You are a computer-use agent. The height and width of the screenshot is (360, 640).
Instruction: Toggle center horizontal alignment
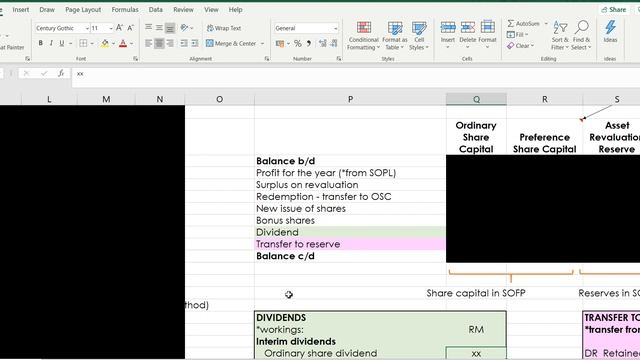tap(159, 43)
